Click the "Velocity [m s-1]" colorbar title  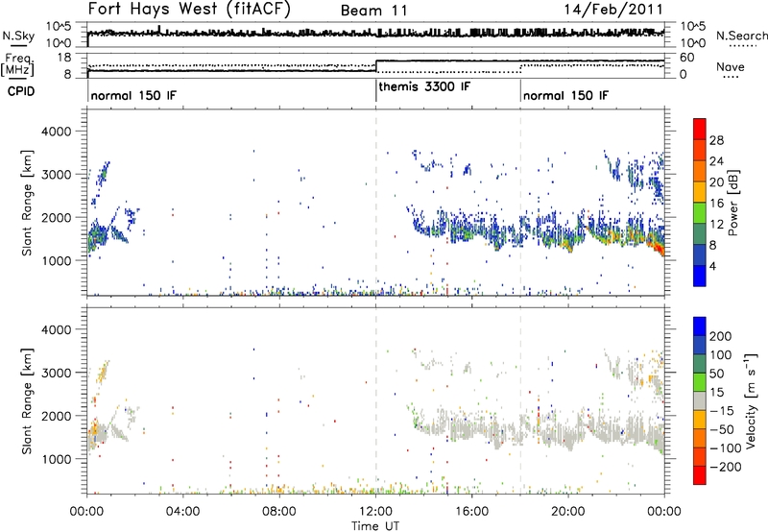[x=750, y=400]
